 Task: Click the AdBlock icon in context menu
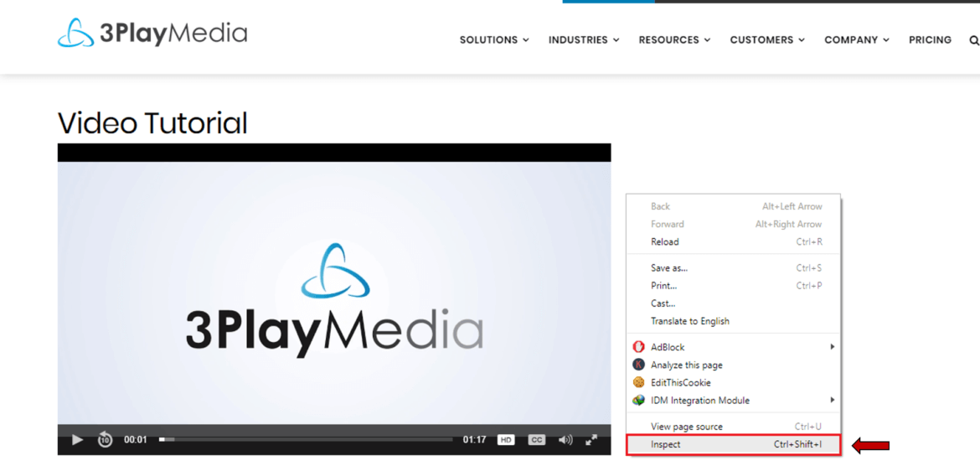(638, 346)
